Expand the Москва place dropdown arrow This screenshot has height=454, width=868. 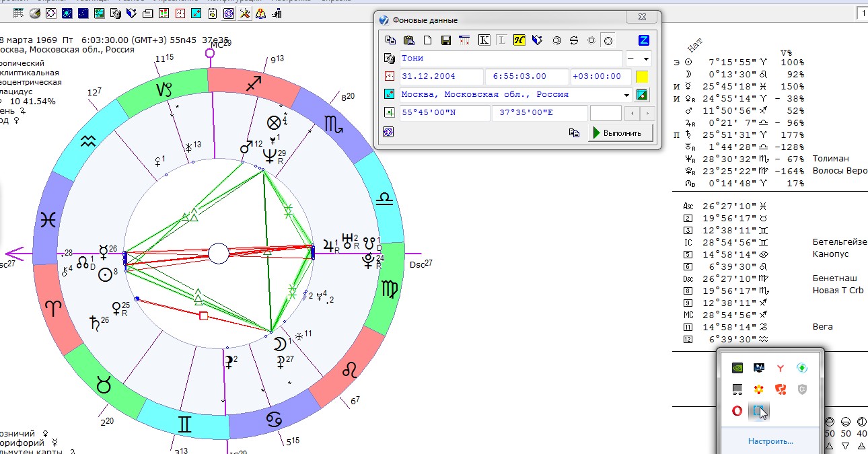click(x=626, y=96)
